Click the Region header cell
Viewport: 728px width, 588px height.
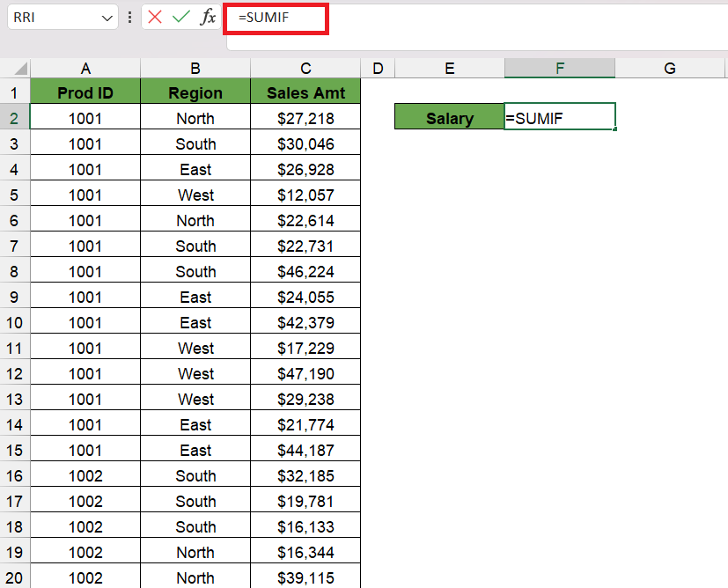pos(195,92)
